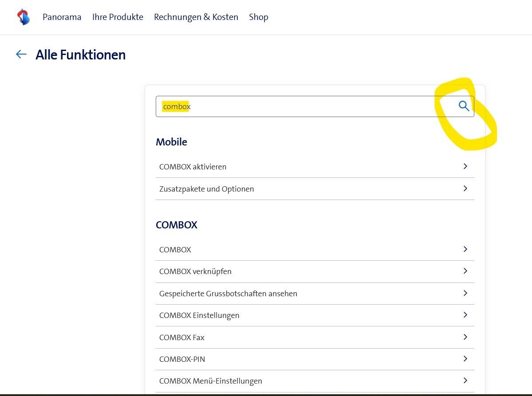Click chevron arrow for COMBOX aktivieren
Viewport: 532px width, 396px height.
(465, 166)
